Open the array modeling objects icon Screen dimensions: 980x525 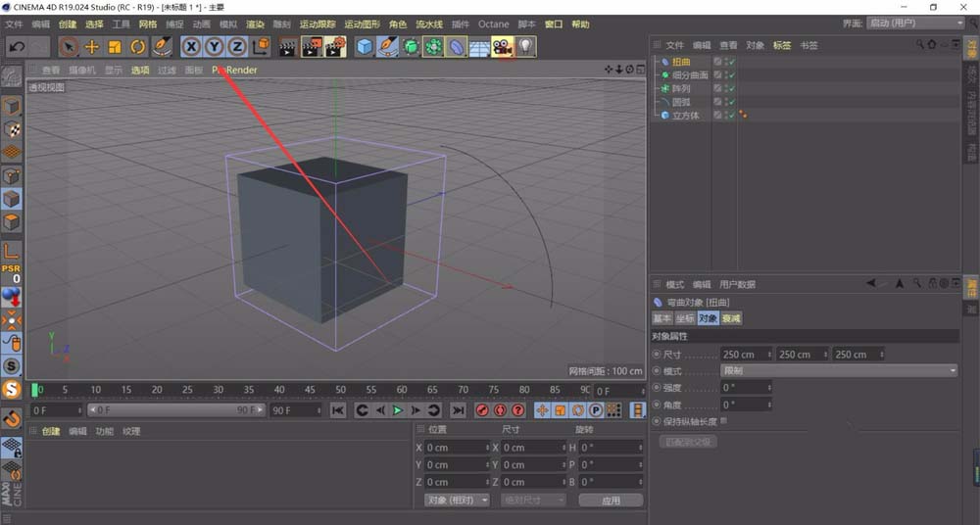coord(433,46)
